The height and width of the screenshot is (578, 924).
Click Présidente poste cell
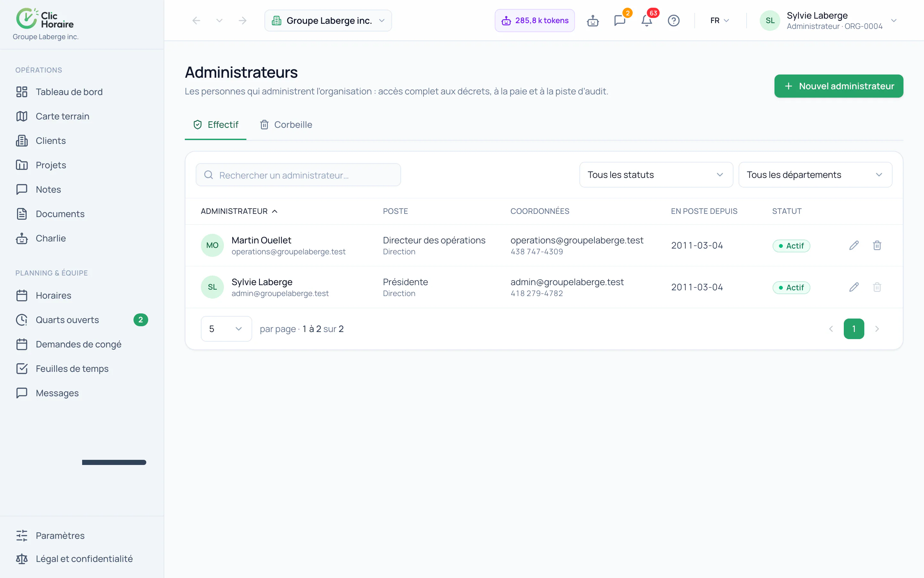coord(406,282)
